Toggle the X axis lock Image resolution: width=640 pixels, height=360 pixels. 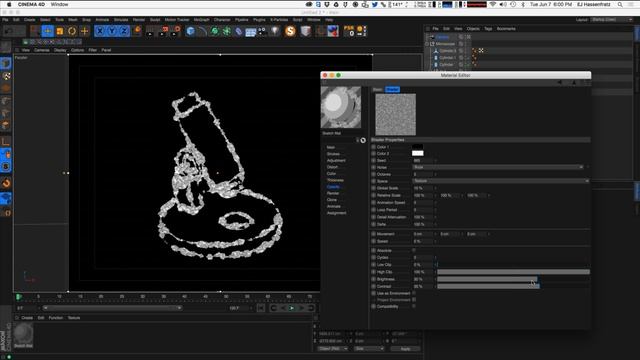tap(100, 31)
